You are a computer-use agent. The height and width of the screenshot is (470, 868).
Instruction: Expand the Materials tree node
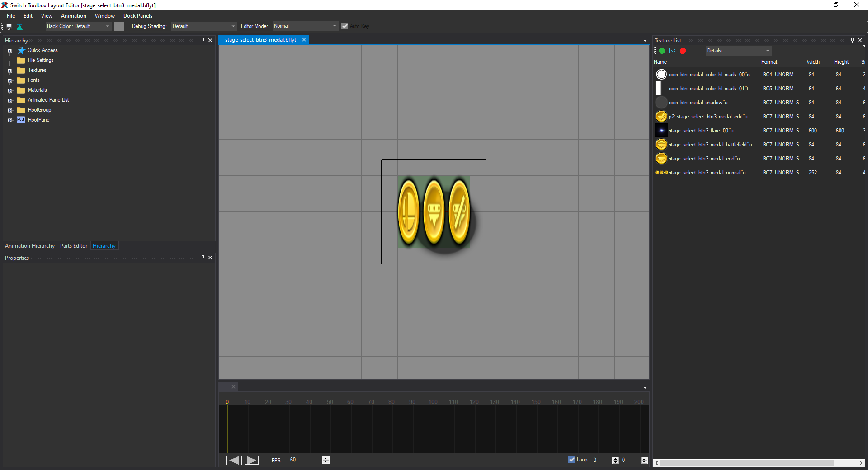(9, 90)
